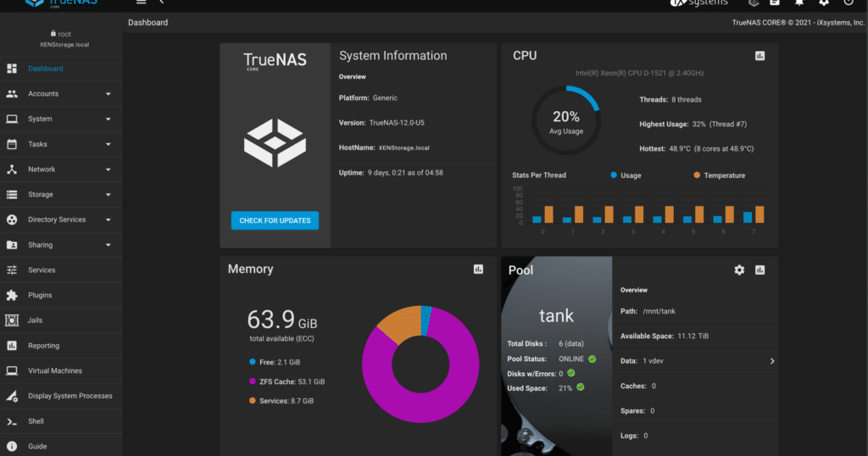Open Virtual Machines from the side menu
This screenshot has height=456, width=868.
54,371
